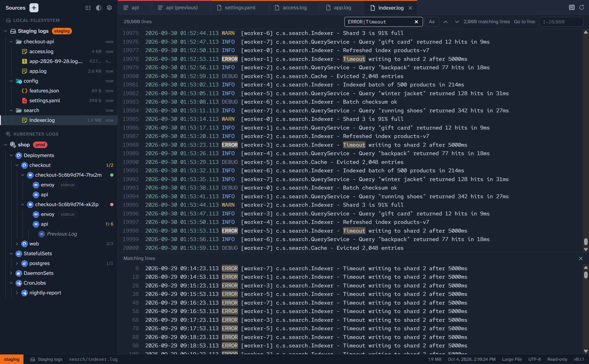Clear the ERROR|Timeout search field
Viewport: 589px width, 364px height.
coord(416,22)
